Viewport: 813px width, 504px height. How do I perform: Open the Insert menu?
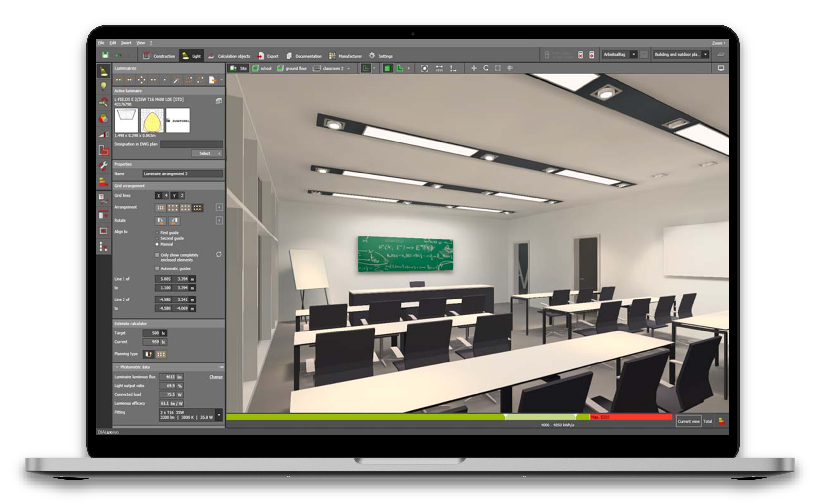(x=126, y=43)
